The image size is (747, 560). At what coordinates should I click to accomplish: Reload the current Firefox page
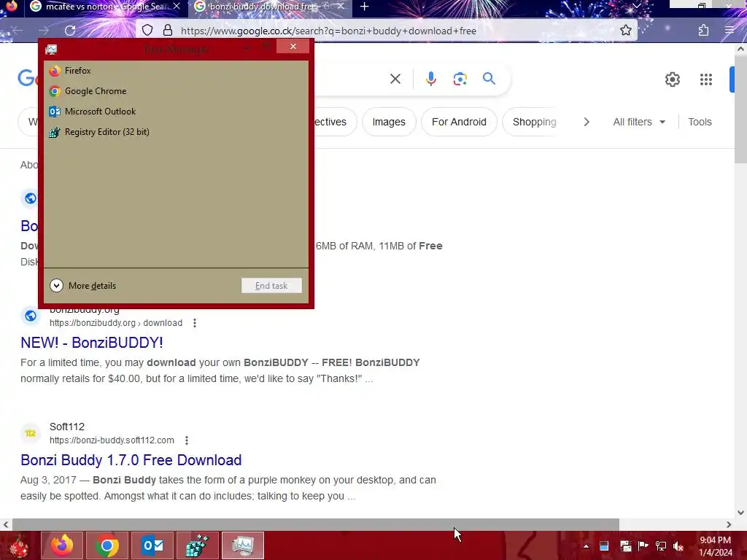point(70,31)
